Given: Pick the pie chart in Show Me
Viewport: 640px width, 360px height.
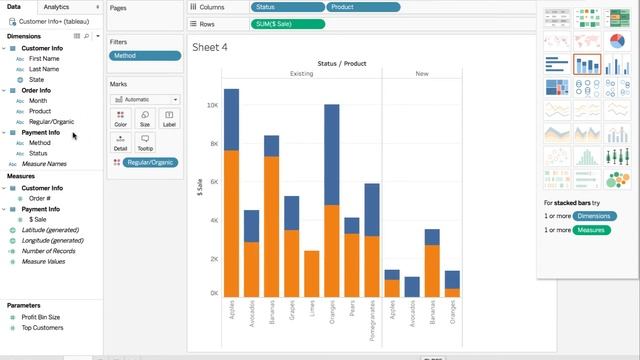Looking at the screenshot, I should point(617,41).
